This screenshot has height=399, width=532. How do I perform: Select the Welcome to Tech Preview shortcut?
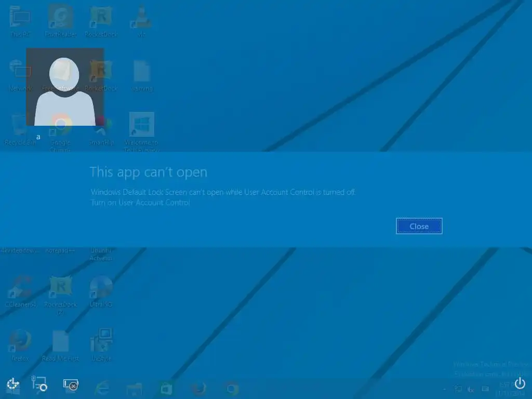pos(141,132)
